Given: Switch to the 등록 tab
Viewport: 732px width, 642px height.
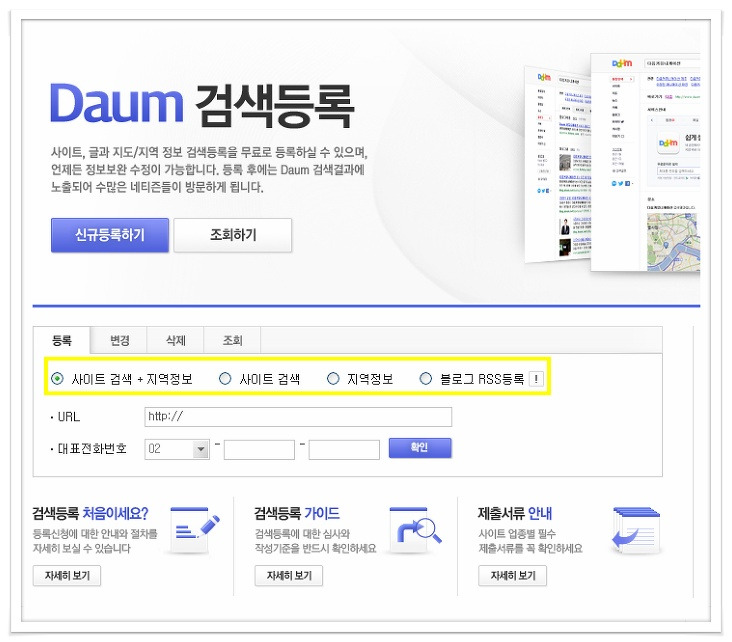Looking at the screenshot, I should tap(62, 340).
